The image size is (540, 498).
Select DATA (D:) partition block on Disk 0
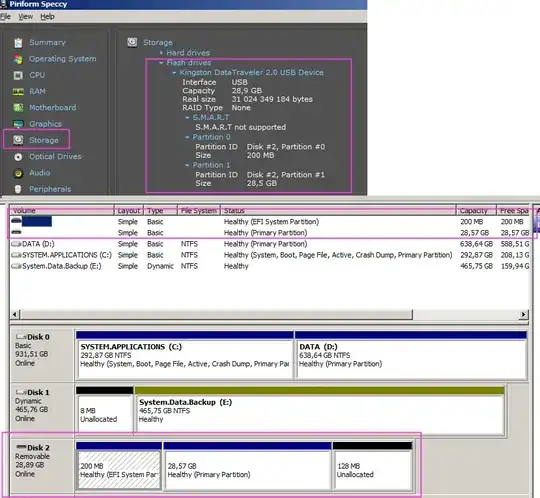(411, 355)
